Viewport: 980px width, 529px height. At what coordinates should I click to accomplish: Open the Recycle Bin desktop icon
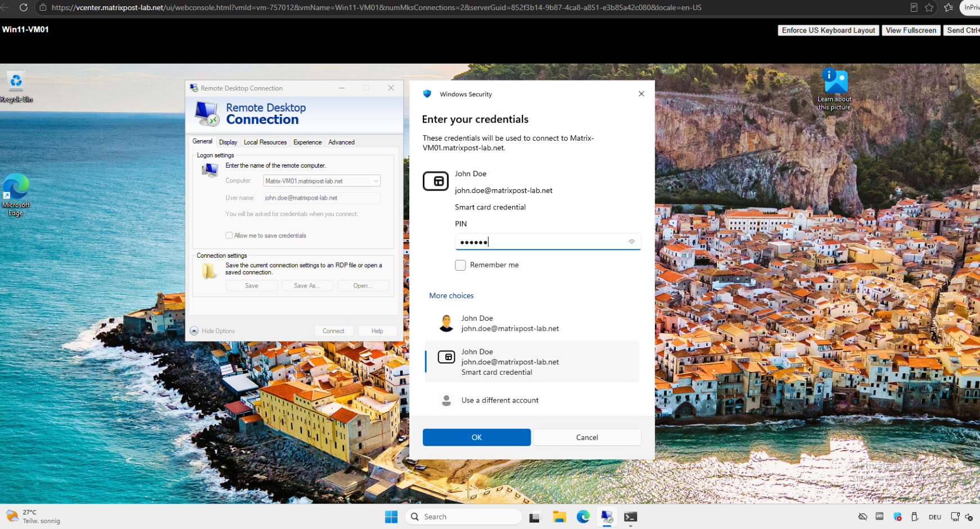(x=16, y=87)
